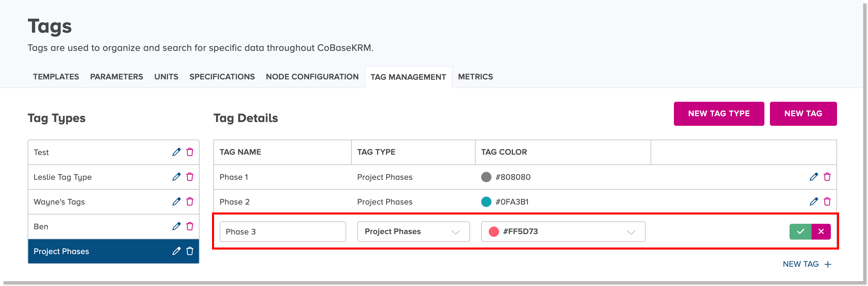
Task: Cancel Phase 3 editing with X button
Action: click(821, 232)
